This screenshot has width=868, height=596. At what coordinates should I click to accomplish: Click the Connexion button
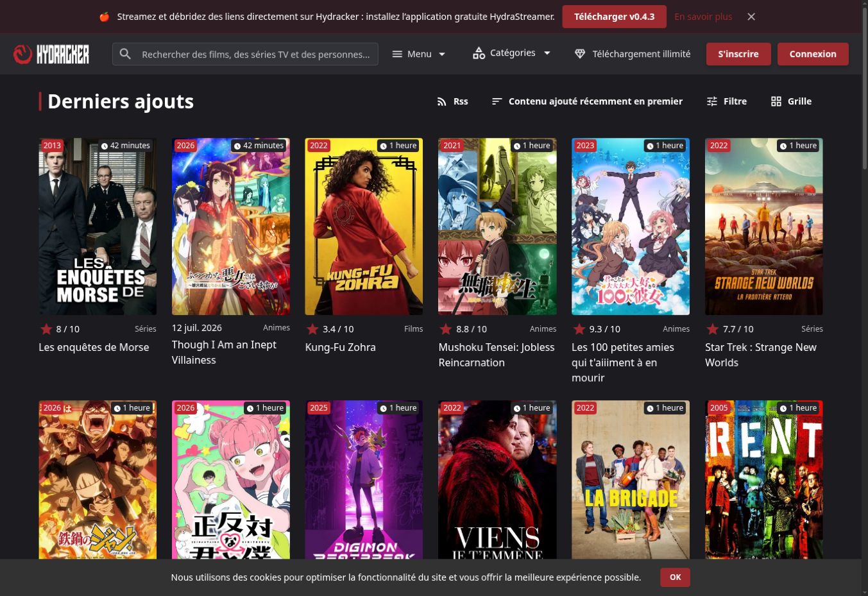tap(813, 54)
